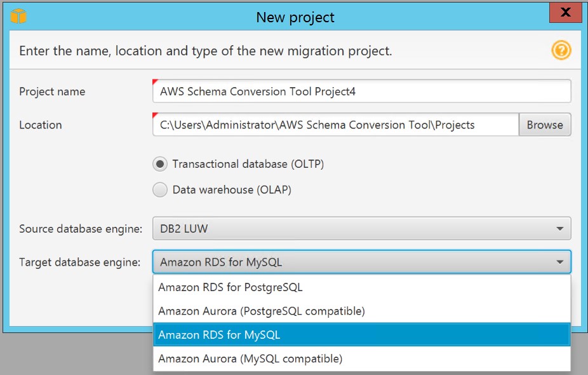Click the New project window title
Screen dimensions: 588x375
(x=295, y=17)
